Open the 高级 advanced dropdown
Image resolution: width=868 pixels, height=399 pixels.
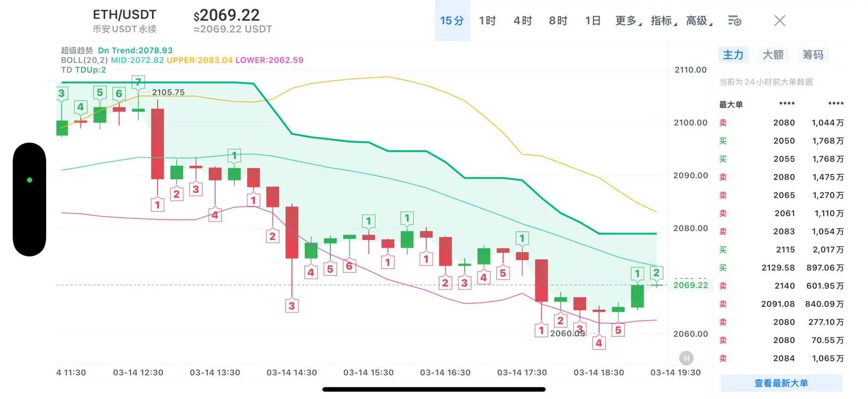[699, 21]
